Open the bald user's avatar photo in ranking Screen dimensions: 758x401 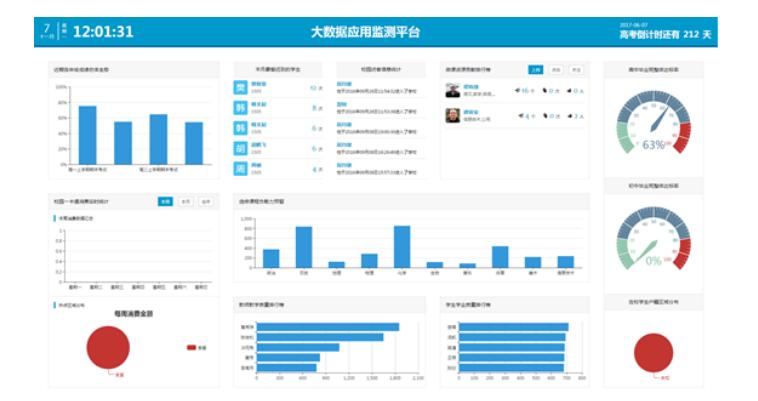[452, 115]
